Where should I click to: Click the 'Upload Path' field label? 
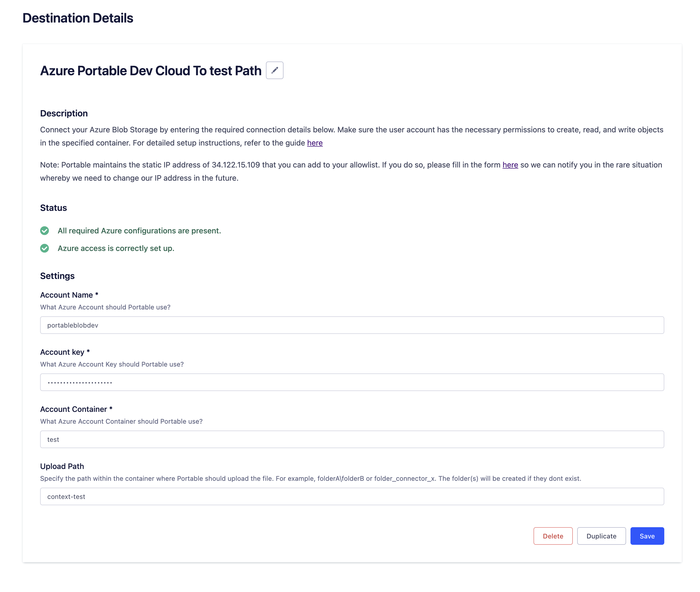click(x=62, y=466)
